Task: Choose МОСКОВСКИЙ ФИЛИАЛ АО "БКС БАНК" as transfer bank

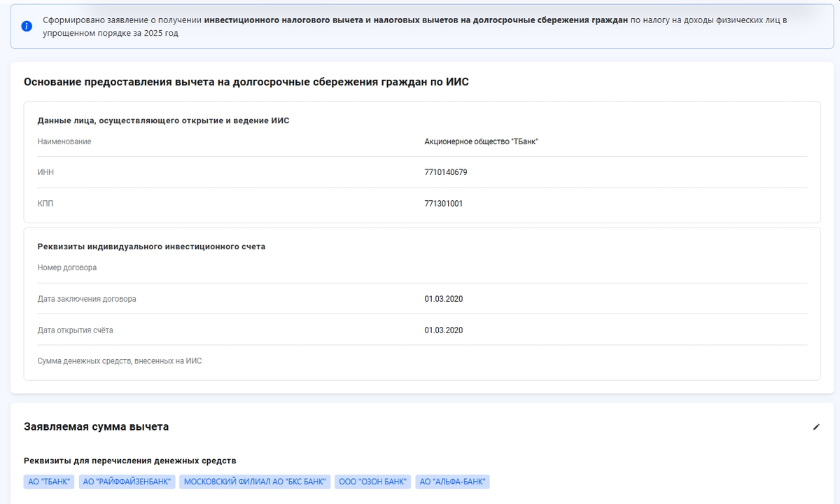Action: [x=255, y=482]
